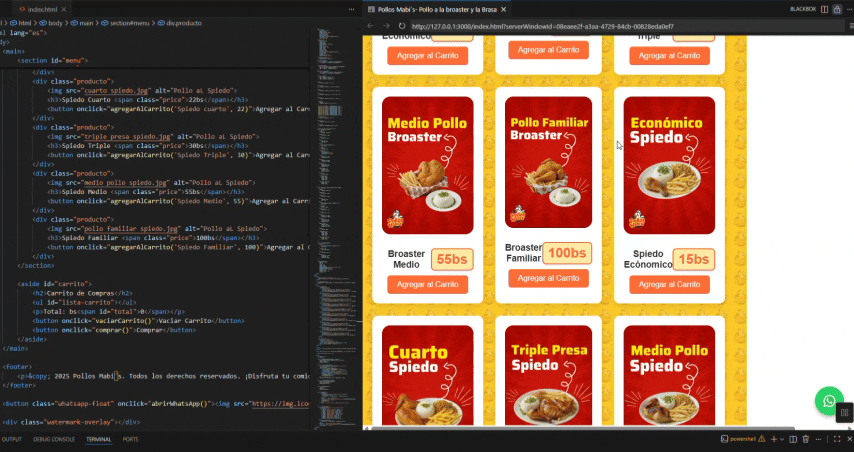Go back in the preview browser
Viewport: 854px width, 452px height.
pyautogui.click(x=370, y=26)
